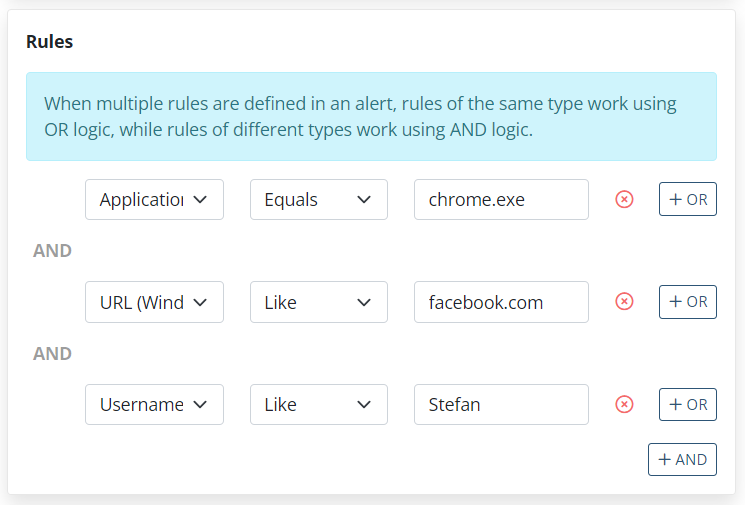Open the Application rule type dropdown
This screenshot has width=745, height=505.
154,200
